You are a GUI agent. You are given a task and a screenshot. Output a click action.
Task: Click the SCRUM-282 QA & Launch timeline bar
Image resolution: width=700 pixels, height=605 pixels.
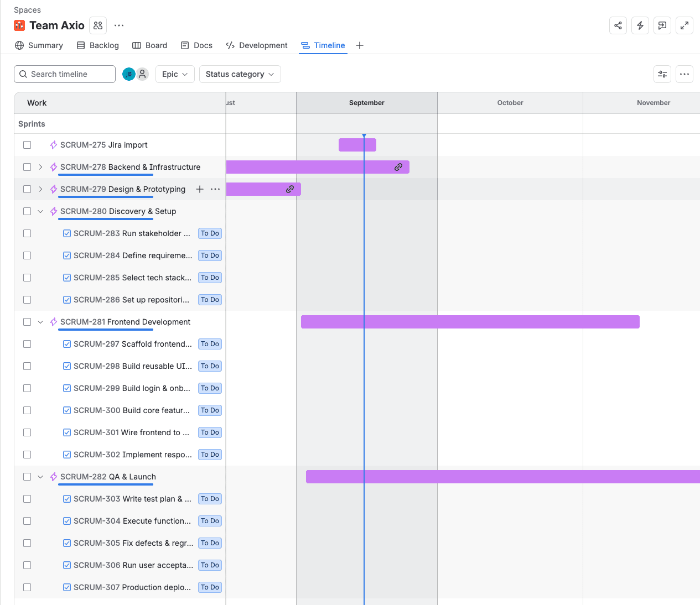point(503,477)
